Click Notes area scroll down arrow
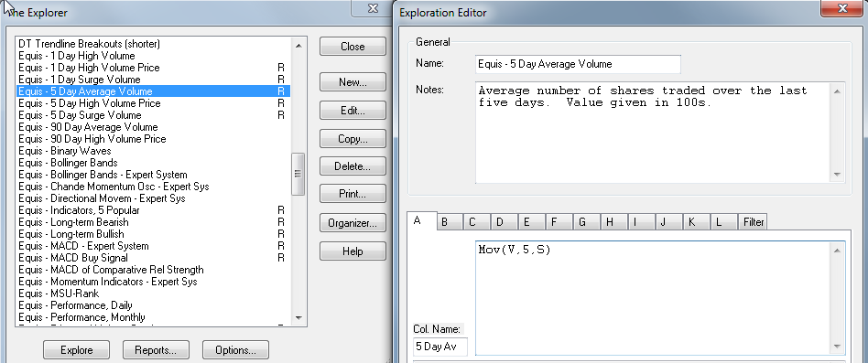The height and width of the screenshot is (363, 868). [x=838, y=175]
